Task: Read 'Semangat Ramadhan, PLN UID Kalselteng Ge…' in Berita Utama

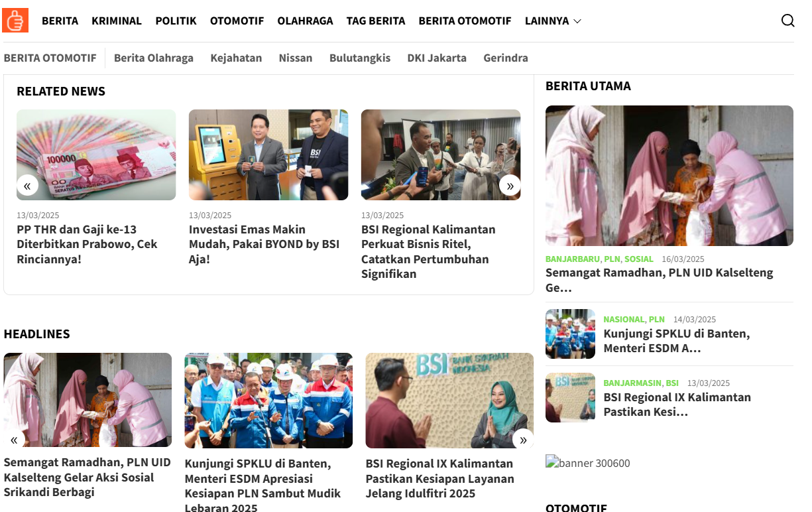Action: pos(660,280)
